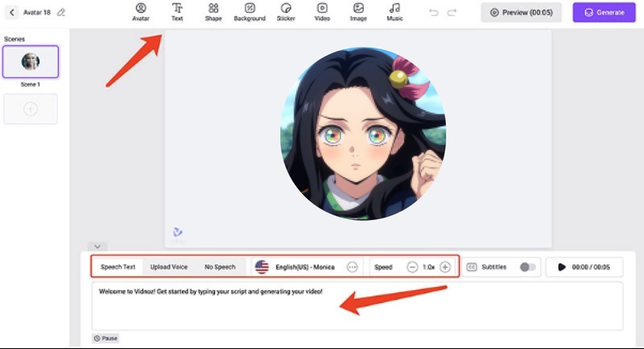Open the Video tool
Viewport: 644px width, 349px height.
click(322, 12)
